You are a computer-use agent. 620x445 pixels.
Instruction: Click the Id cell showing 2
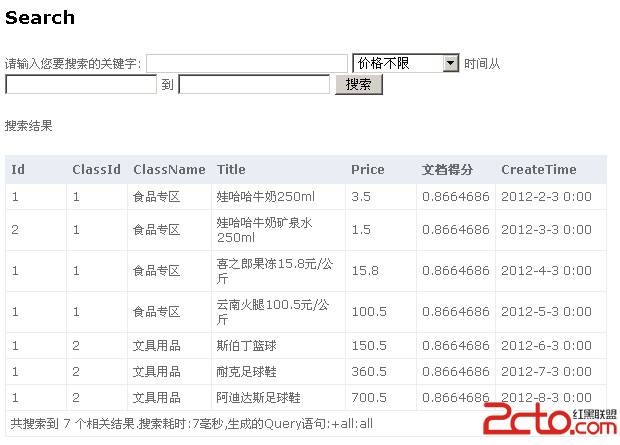point(15,230)
